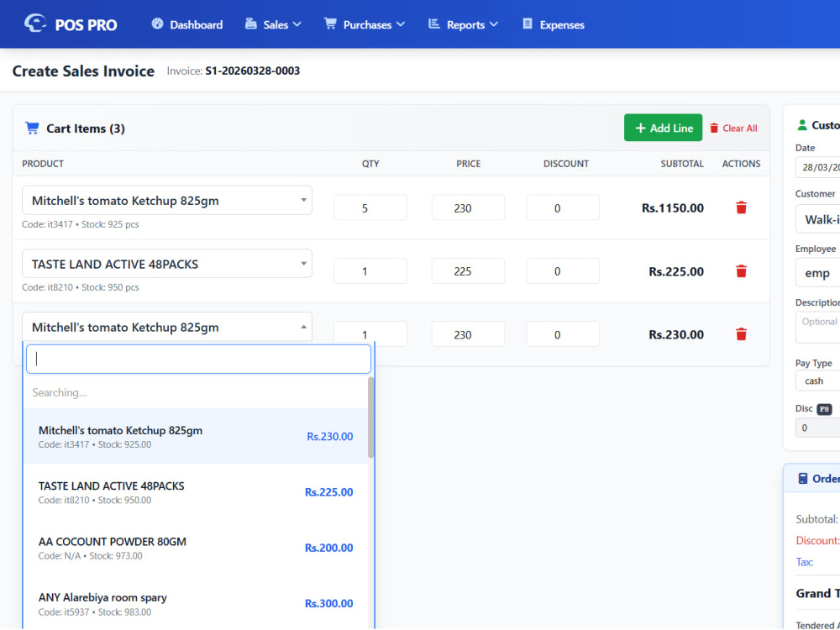Open TASTE LAND ACTIVE 48PACKS product dropdown
Viewport: 840px width, 630px height.
click(x=167, y=264)
